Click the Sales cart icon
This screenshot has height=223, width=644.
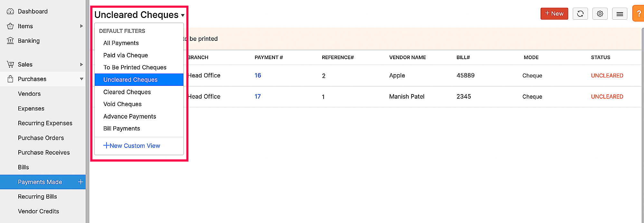point(10,64)
